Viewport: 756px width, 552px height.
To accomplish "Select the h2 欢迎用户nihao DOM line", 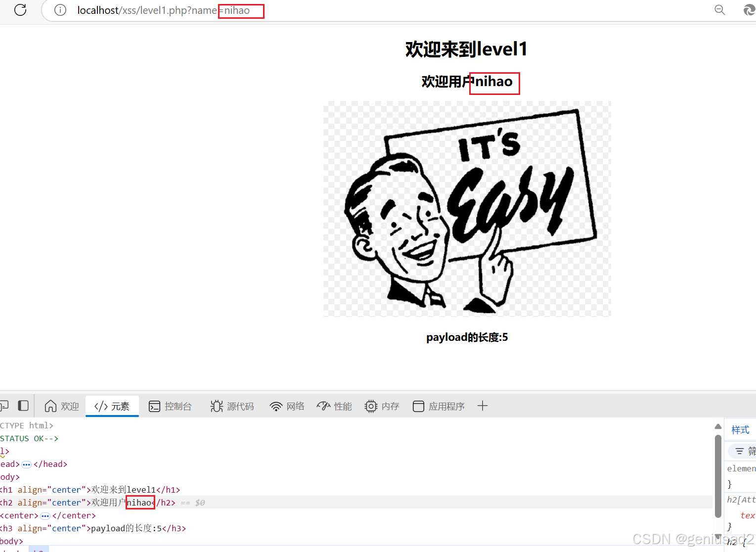I will (356, 503).
